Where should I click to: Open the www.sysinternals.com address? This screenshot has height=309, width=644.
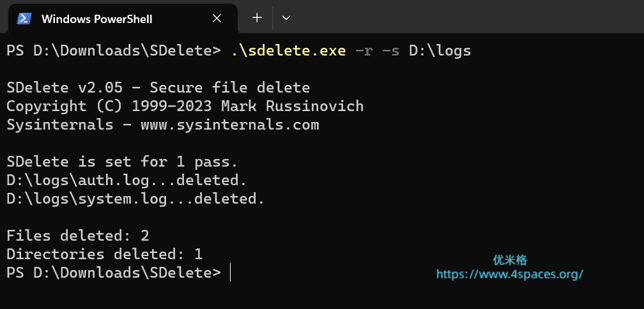pos(229,125)
